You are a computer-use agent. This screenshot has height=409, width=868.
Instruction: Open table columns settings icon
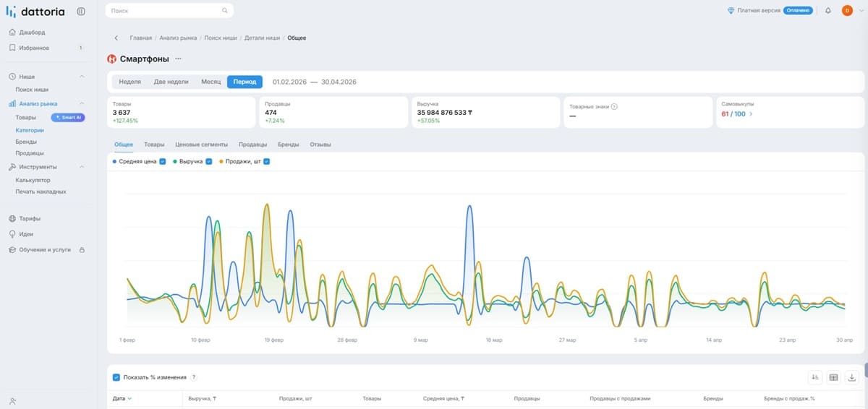[x=833, y=377]
